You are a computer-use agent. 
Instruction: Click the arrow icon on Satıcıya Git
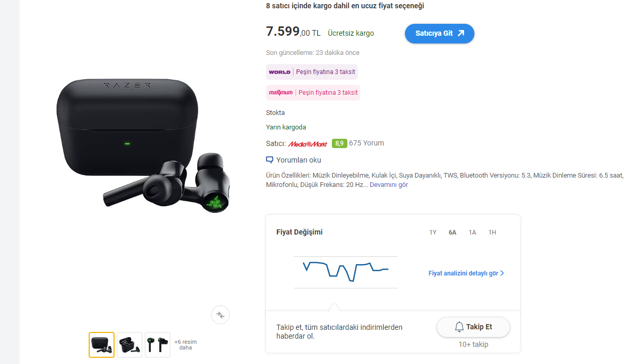tap(461, 33)
